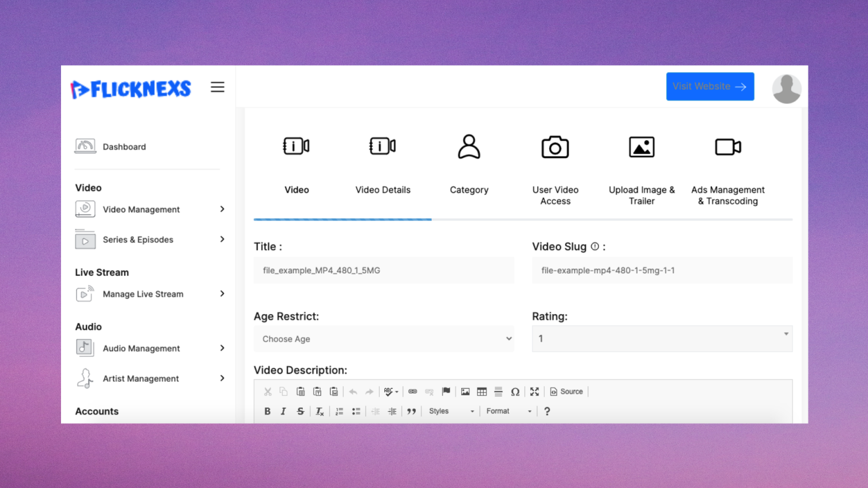Insert a special character (omega icon)

click(x=515, y=391)
